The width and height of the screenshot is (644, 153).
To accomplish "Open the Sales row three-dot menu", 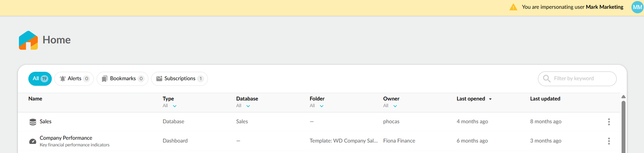I will click(x=609, y=122).
